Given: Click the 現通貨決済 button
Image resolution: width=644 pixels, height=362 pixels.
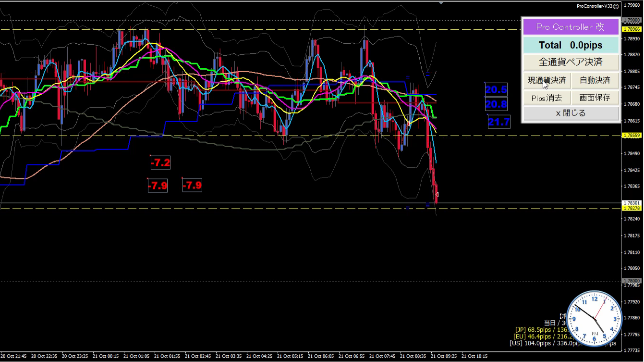Looking at the screenshot, I should (x=547, y=80).
